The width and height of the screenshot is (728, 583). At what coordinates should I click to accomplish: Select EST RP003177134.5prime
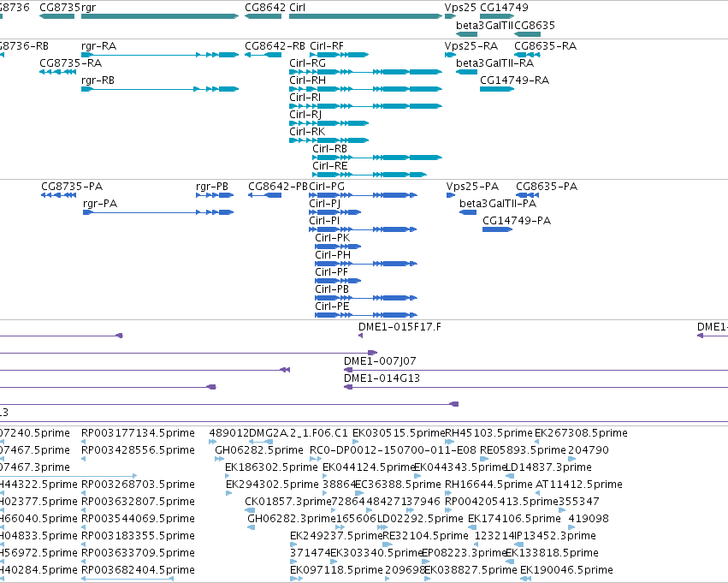coord(84,442)
